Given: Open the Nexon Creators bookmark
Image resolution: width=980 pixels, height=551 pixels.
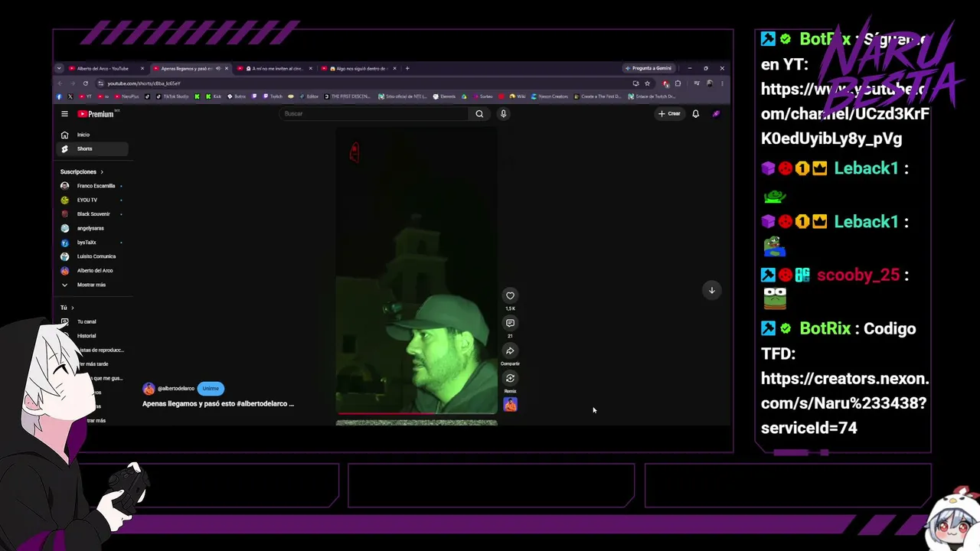Looking at the screenshot, I should [550, 96].
